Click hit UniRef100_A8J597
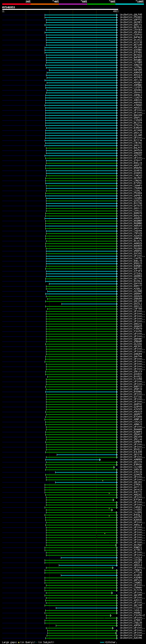The width and height of the screenshot is (146, 644). [131, 178]
